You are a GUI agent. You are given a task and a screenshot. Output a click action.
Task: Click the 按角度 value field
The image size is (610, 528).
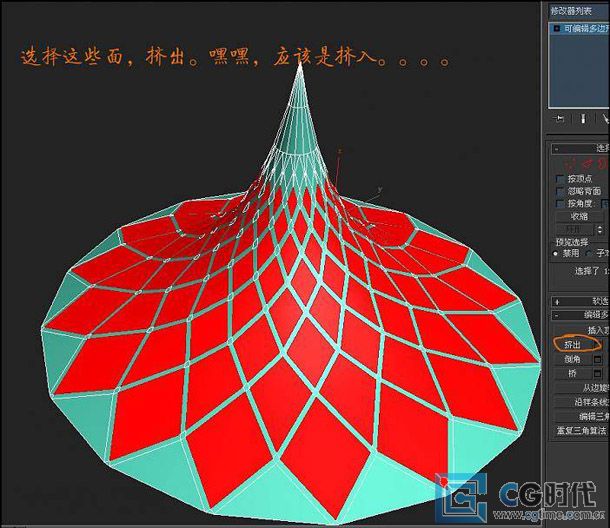(x=605, y=203)
